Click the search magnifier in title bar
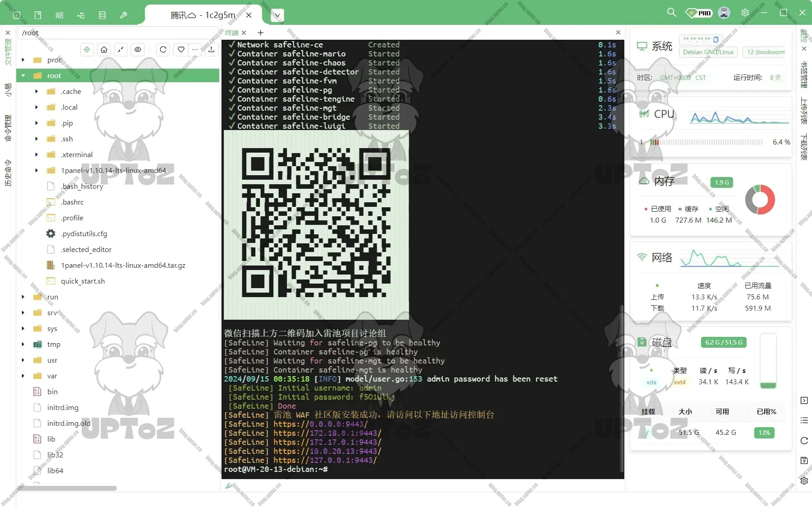Image resolution: width=812 pixels, height=508 pixels. [x=672, y=13]
